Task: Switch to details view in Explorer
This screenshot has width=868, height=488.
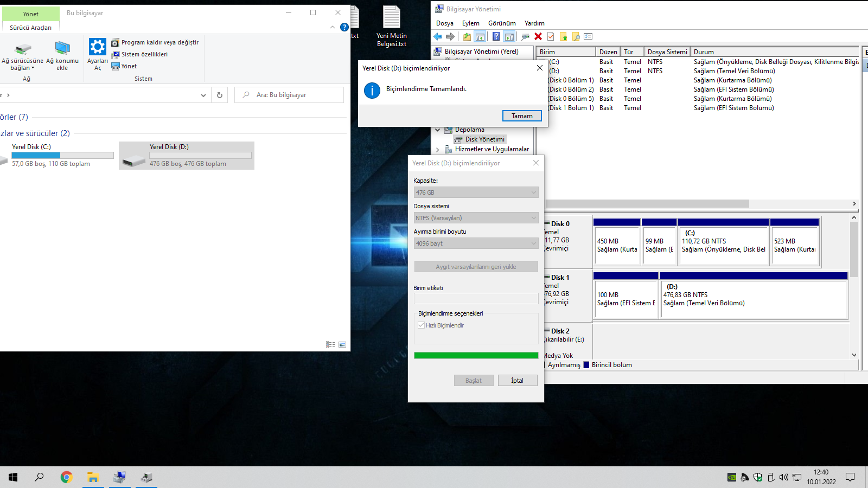Action: coord(330,345)
